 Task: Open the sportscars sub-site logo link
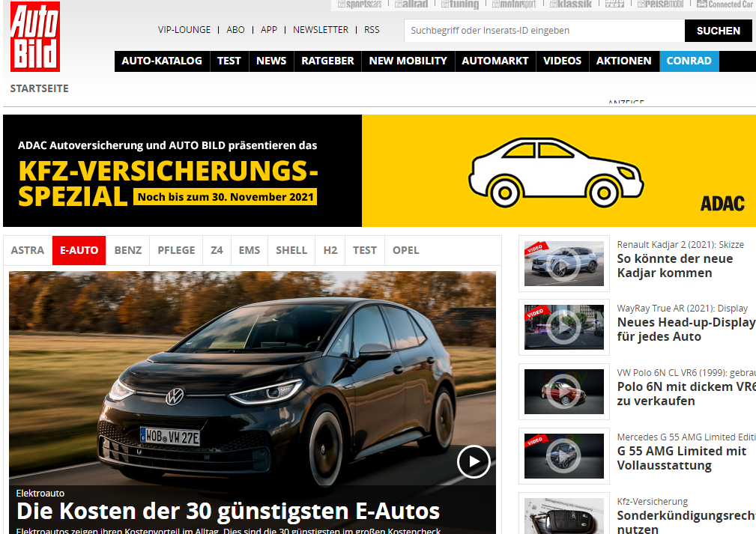360,4
